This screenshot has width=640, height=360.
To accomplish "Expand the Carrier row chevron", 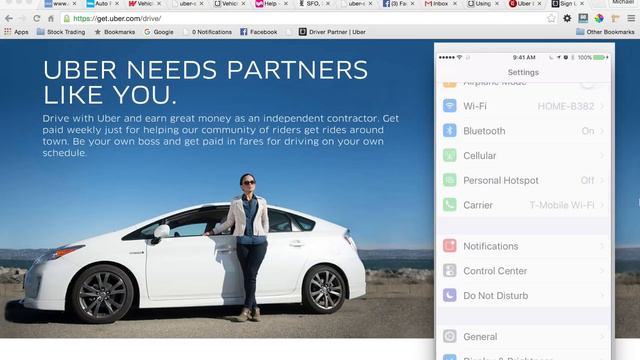I will tap(602, 205).
